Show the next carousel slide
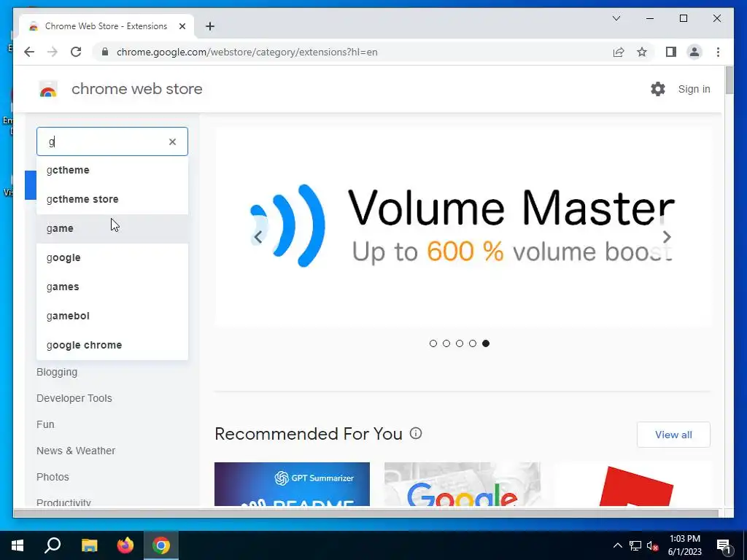Image resolution: width=747 pixels, height=560 pixels. coord(667,237)
